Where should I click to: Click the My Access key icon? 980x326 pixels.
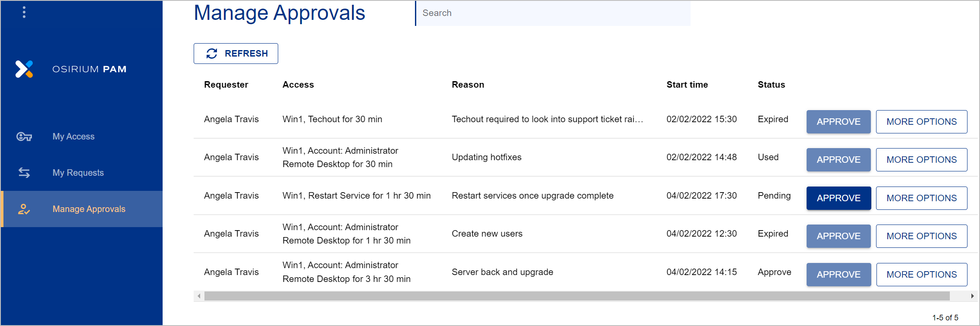click(24, 136)
